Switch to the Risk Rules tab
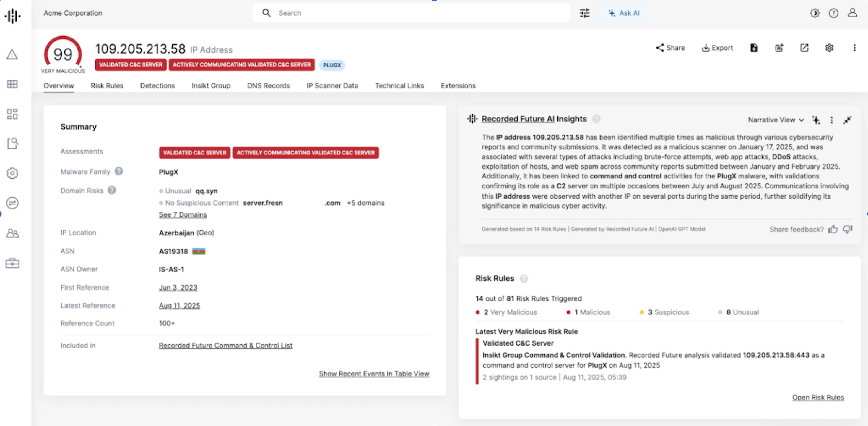868x426 pixels. point(107,86)
